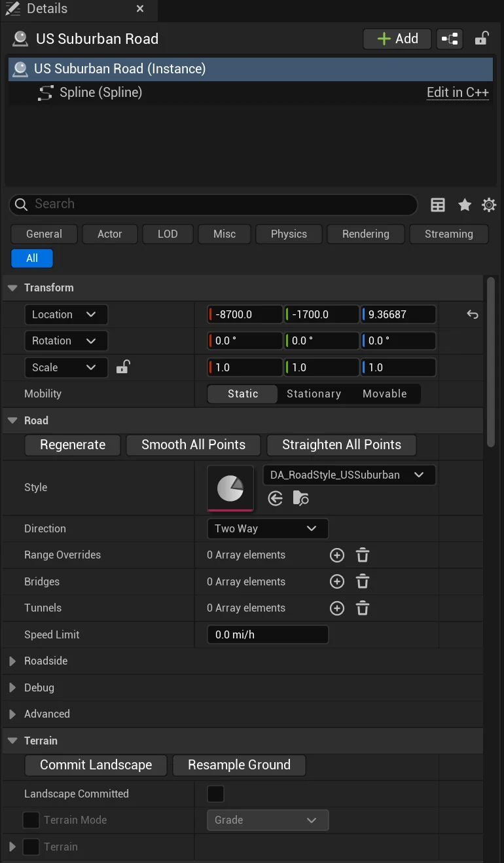Viewport: 504px width, 863px height.
Task: Filter by Streaming category
Action: [x=449, y=234]
